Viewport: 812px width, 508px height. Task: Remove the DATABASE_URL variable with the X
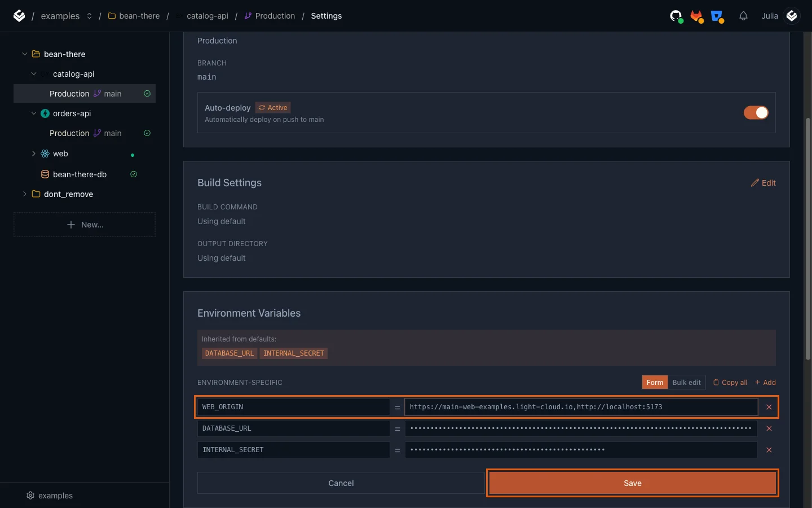coord(769,428)
